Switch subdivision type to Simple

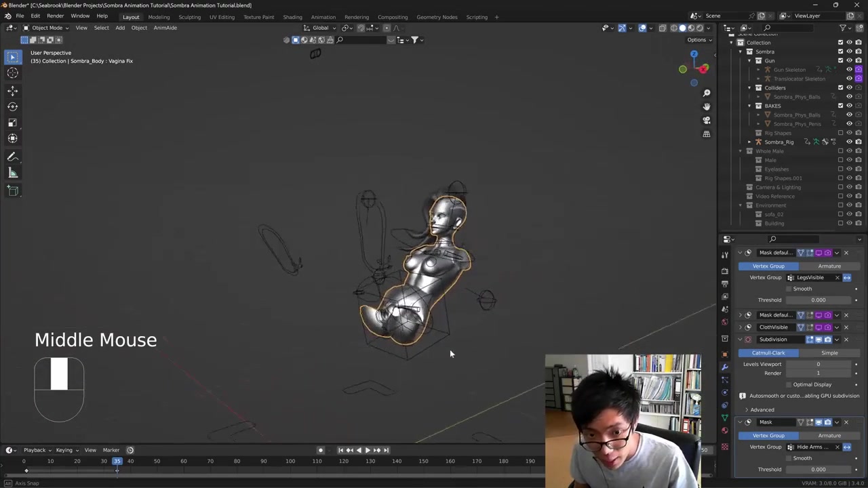829,352
